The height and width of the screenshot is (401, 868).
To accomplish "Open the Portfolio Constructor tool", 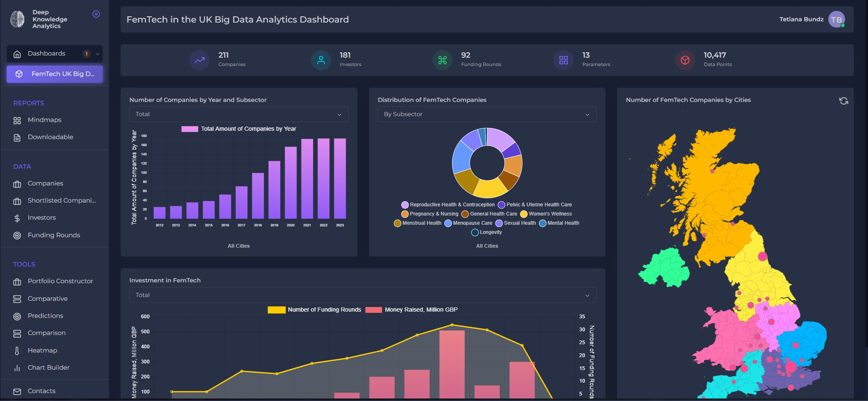I will (60, 281).
